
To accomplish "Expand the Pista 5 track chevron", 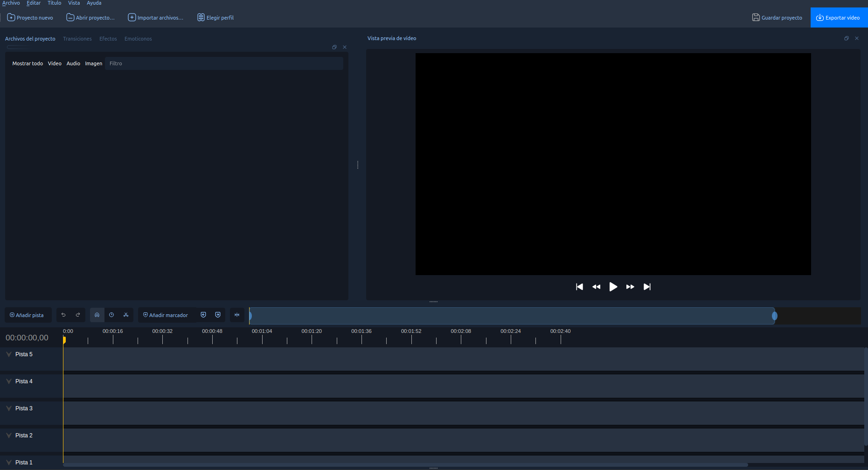I will pos(9,354).
